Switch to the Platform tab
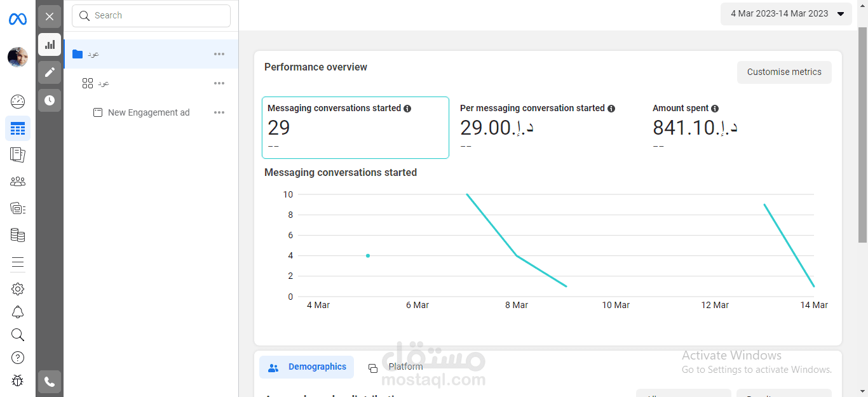 tap(396, 367)
